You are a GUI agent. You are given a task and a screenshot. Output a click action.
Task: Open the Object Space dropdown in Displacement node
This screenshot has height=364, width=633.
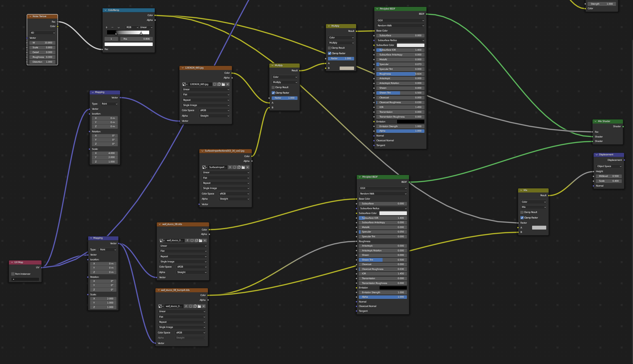[609, 166]
